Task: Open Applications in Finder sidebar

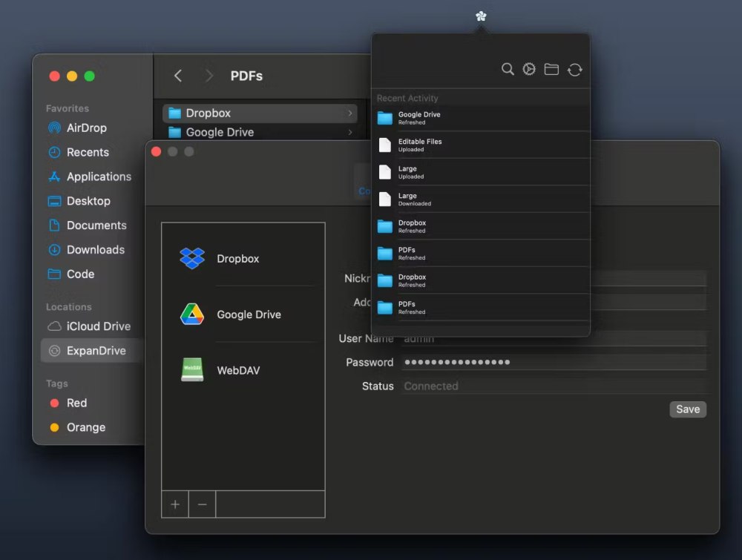Action: coord(90,177)
